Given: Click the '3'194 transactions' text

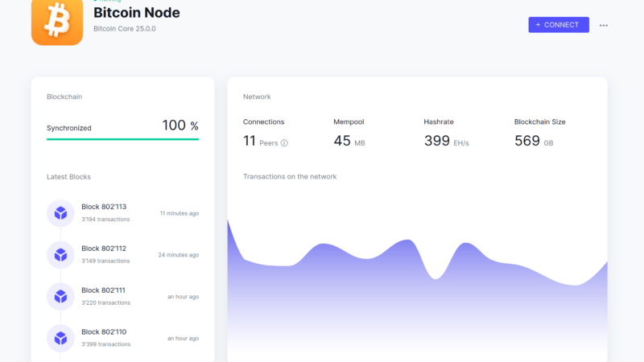Looking at the screenshot, I should tap(105, 219).
